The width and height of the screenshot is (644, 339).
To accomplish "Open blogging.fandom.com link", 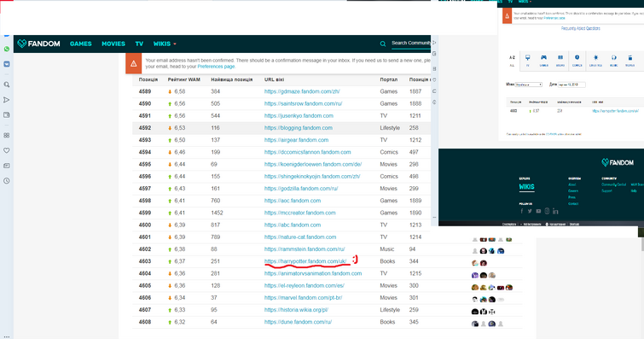I will pos(299,128).
